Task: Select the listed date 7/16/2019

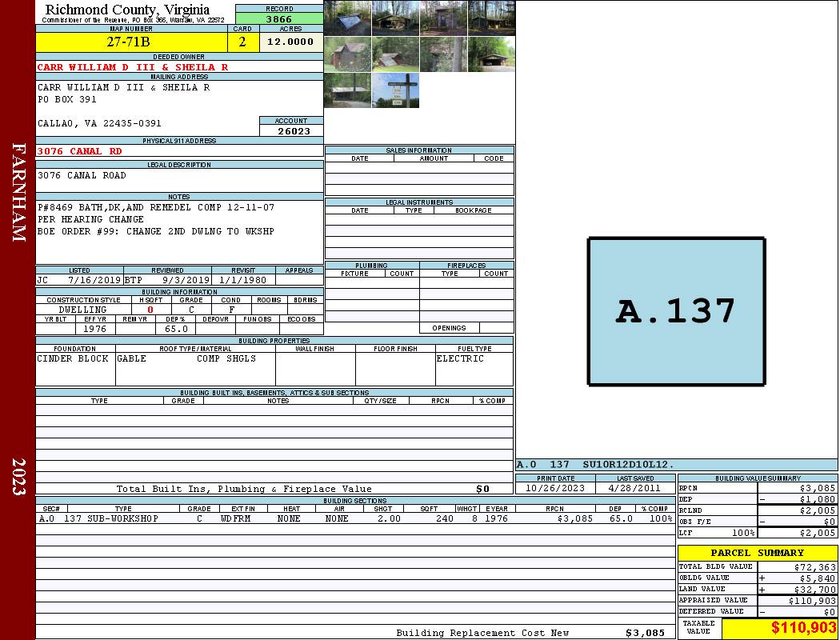Action: tap(94, 280)
